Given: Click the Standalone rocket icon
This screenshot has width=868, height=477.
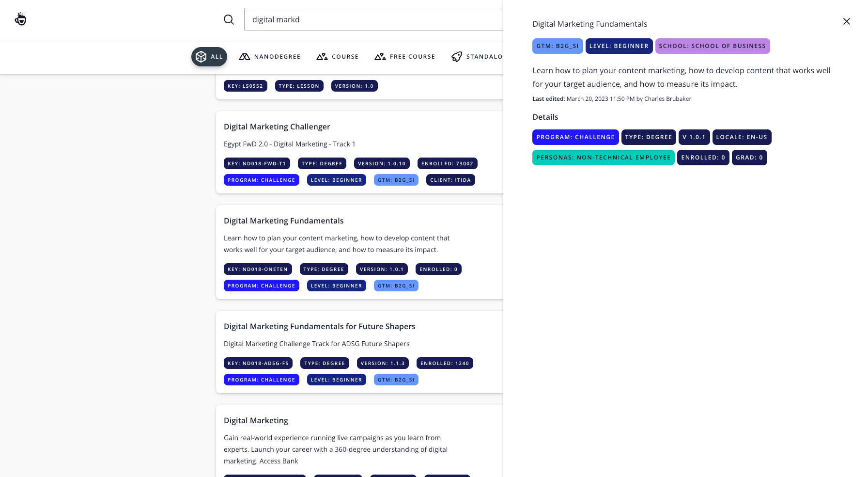Looking at the screenshot, I should (x=457, y=57).
